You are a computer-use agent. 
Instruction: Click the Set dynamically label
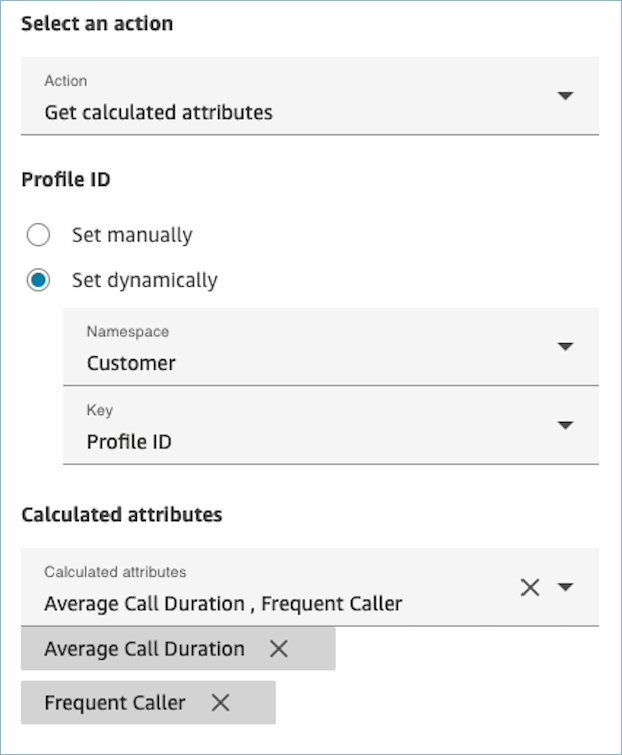[144, 280]
